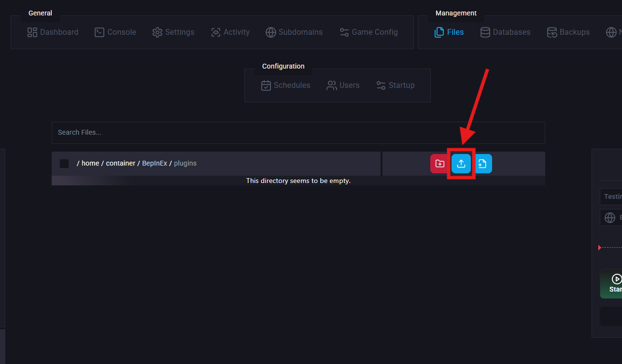Image resolution: width=622 pixels, height=364 pixels.
Task: Select the Files tab under Management
Action: (449, 32)
